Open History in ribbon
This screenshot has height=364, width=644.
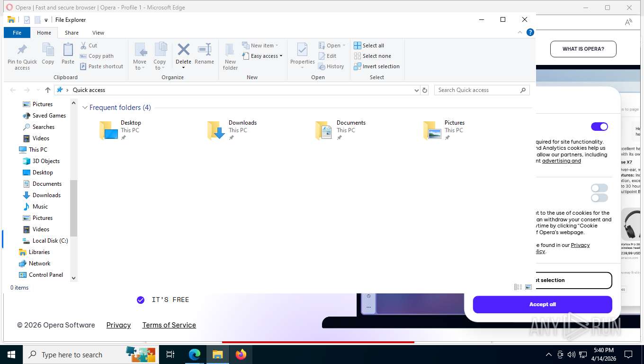331,66
